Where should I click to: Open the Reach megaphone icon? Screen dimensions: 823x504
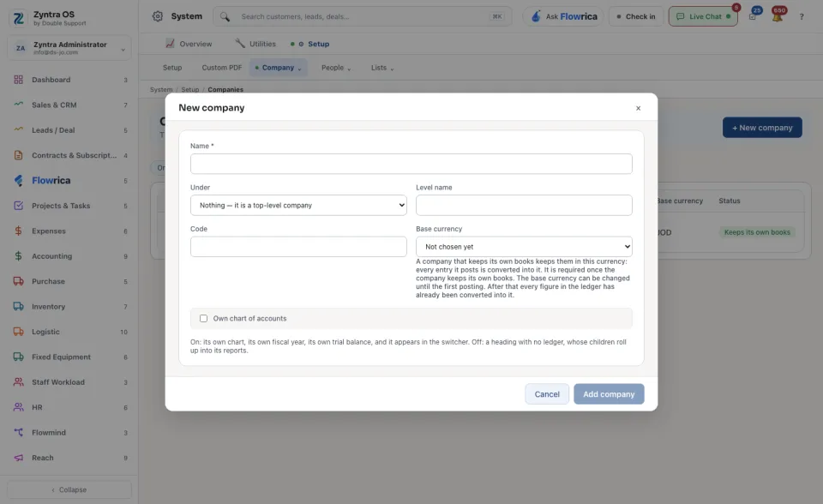pyautogui.click(x=18, y=458)
